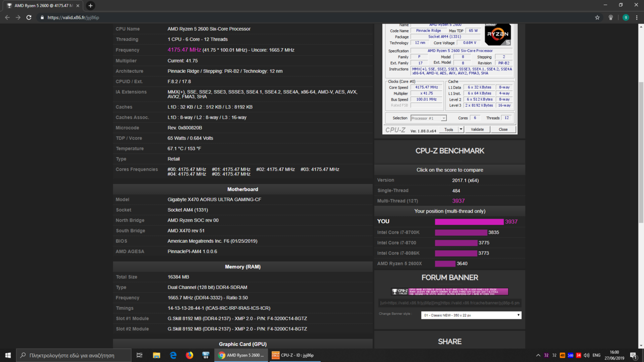The height and width of the screenshot is (362, 644).
Task: Click the Intel Core i7-8086K comparison label
Action: pos(398,253)
